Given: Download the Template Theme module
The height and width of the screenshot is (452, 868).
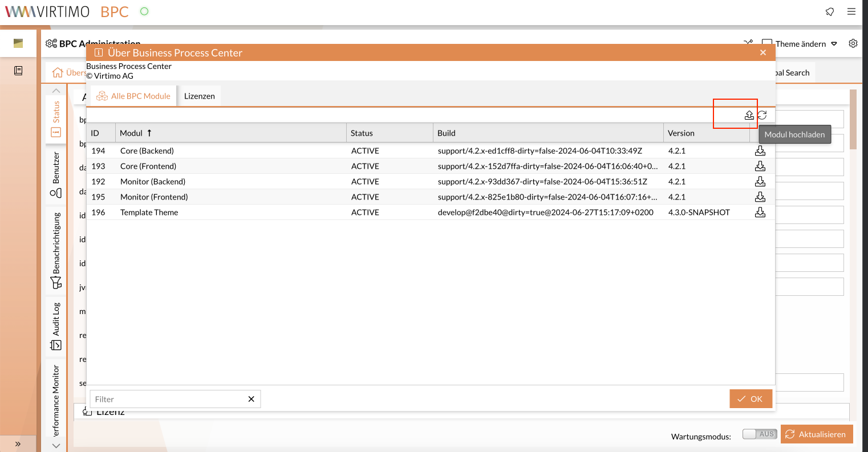Looking at the screenshot, I should 760,212.
